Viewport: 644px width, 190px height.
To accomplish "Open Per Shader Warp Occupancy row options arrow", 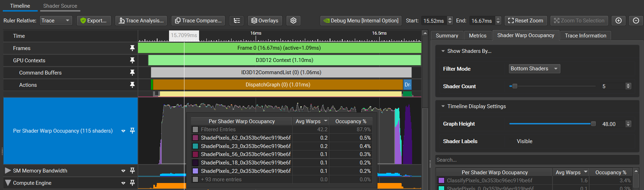I will pyautogui.click(x=123, y=131).
